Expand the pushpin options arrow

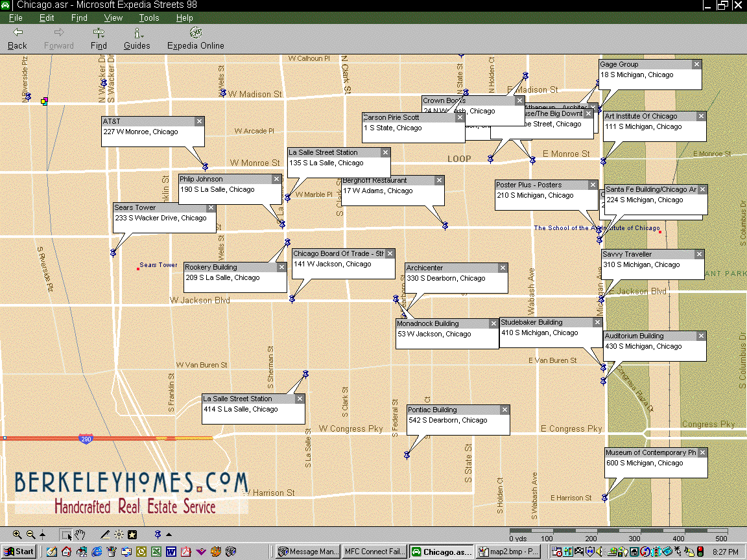(x=169, y=535)
